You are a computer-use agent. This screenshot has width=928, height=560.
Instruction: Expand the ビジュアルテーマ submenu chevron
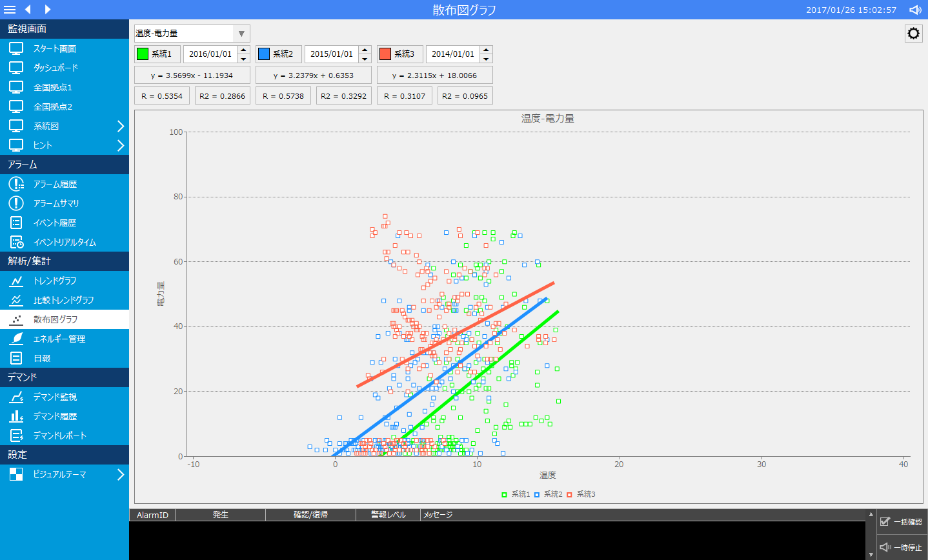tap(121, 474)
